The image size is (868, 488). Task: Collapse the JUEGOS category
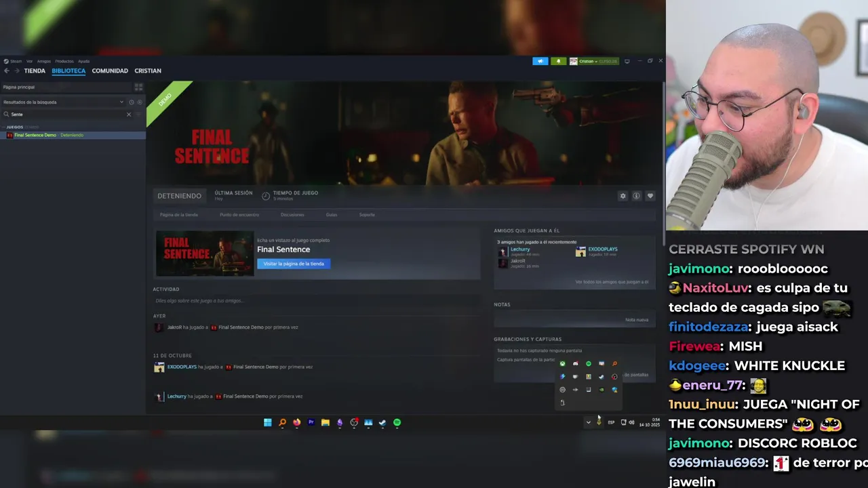(x=14, y=127)
